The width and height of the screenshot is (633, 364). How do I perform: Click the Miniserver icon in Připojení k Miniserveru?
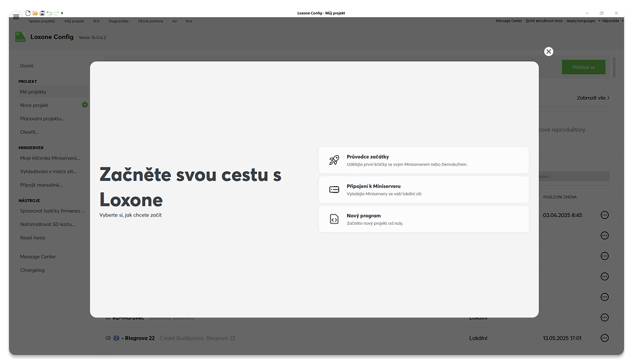click(334, 190)
